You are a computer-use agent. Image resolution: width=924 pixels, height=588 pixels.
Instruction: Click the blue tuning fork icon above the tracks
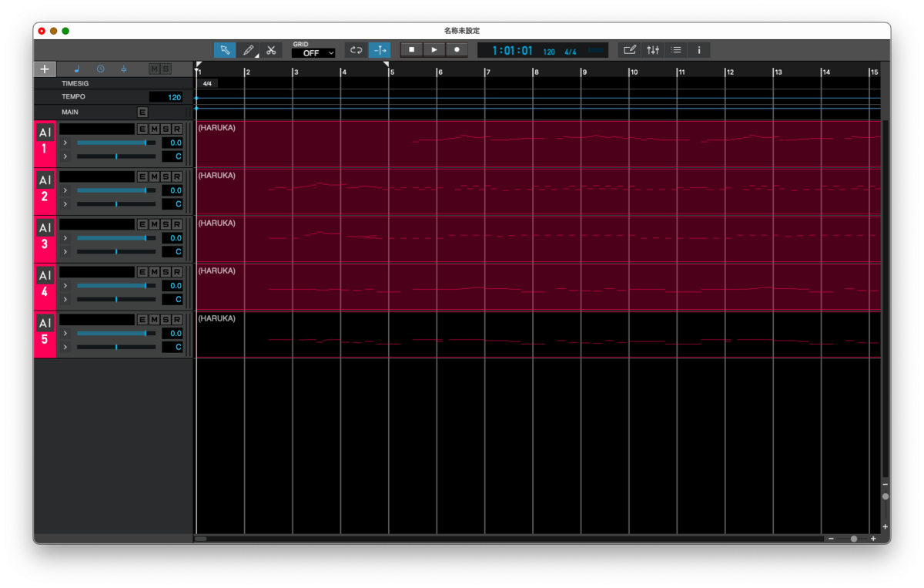123,69
